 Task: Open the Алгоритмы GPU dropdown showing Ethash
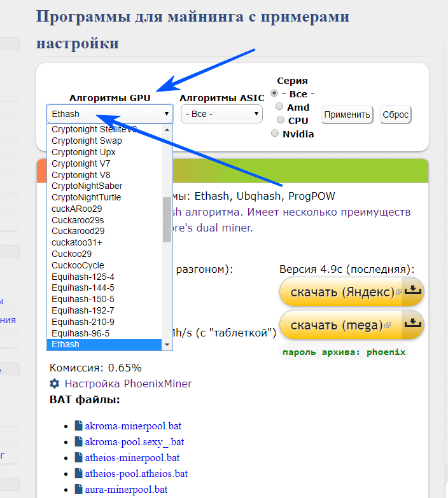[x=109, y=114]
